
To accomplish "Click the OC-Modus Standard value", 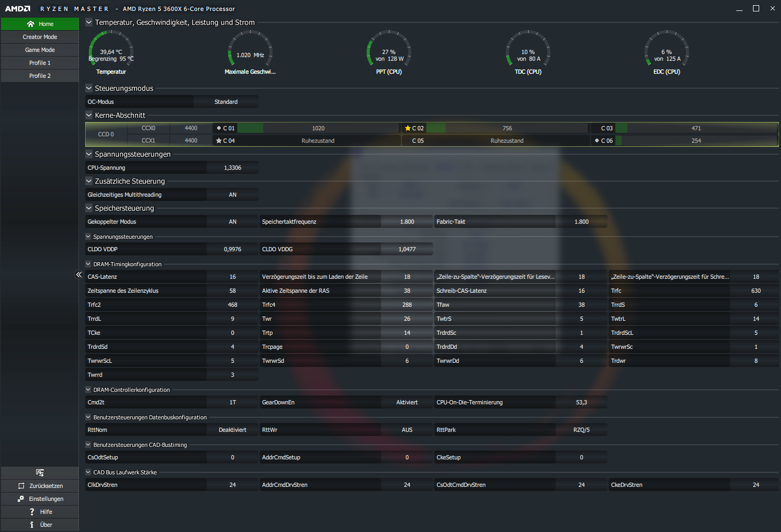I will (x=226, y=102).
